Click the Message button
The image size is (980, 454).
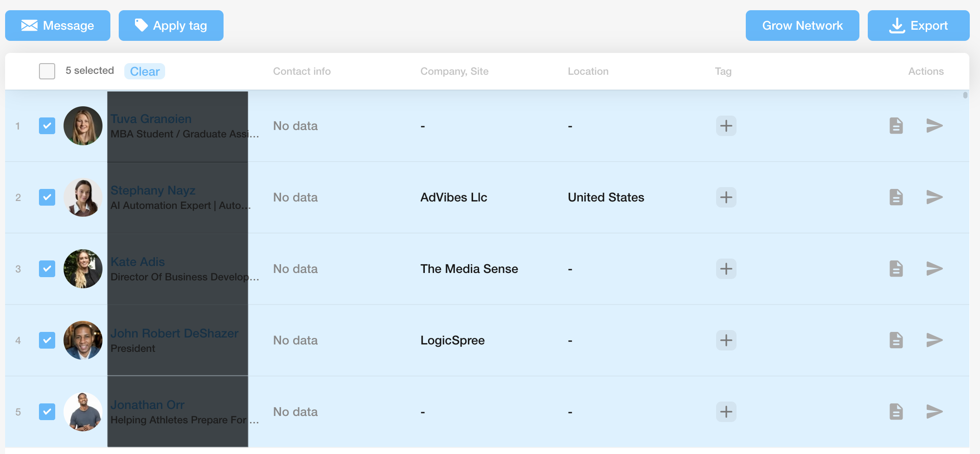coord(58,26)
